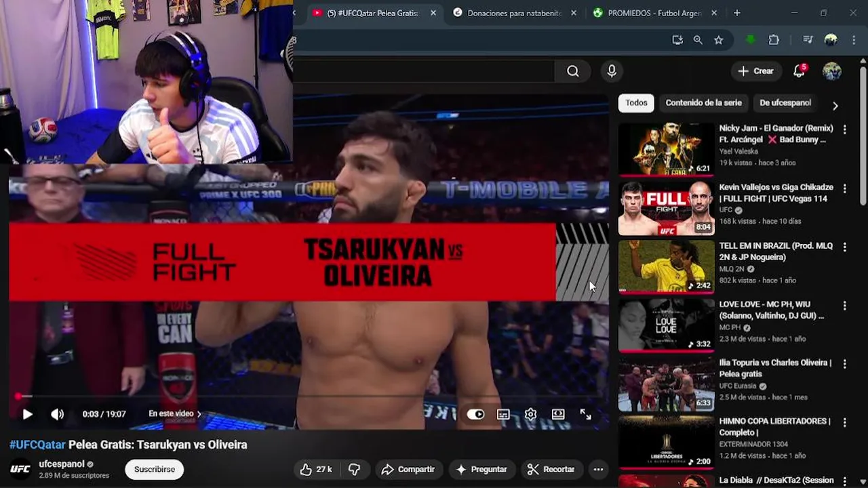This screenshot has height=488, width=868.
Task: Play the Tsarukyan vs Oliveira video
Action: [x=27, y=414]
